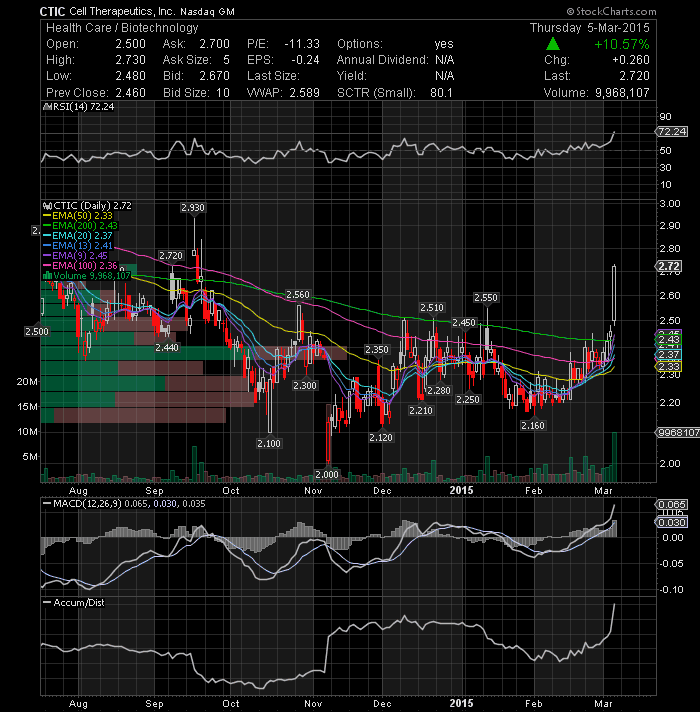
Task: Click the 2.160 price label
Action: click(x=533, y=425)
